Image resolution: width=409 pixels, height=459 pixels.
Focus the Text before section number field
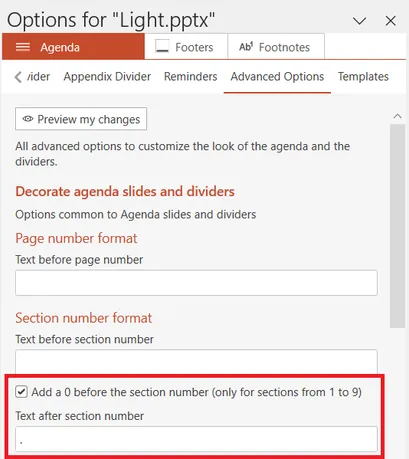(196, 362)
